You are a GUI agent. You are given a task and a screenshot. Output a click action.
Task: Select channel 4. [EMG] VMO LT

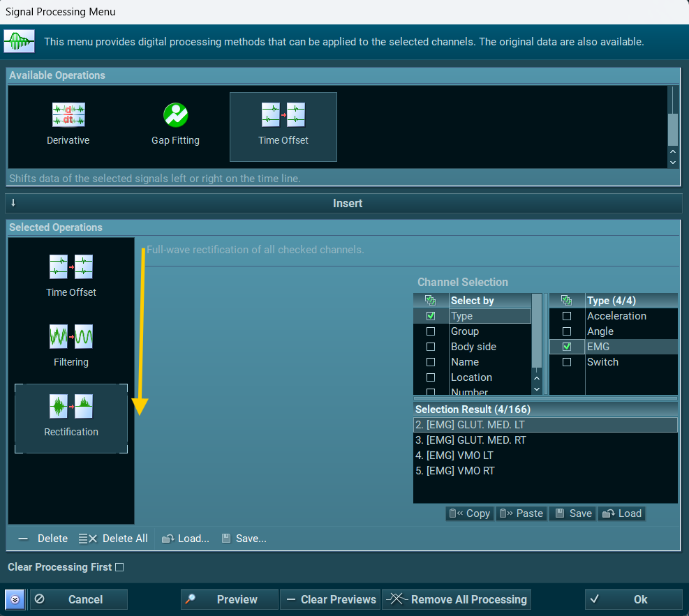(x=545, y=456)
